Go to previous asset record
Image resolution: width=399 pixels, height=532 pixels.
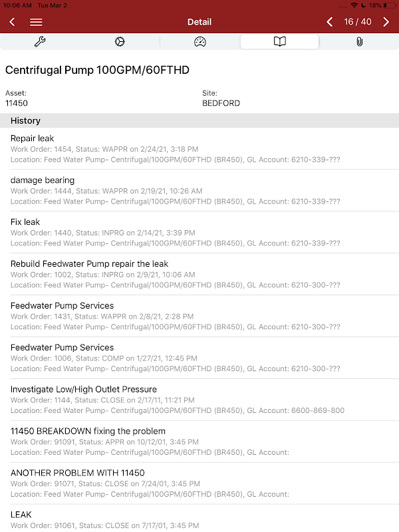point(330,22)
